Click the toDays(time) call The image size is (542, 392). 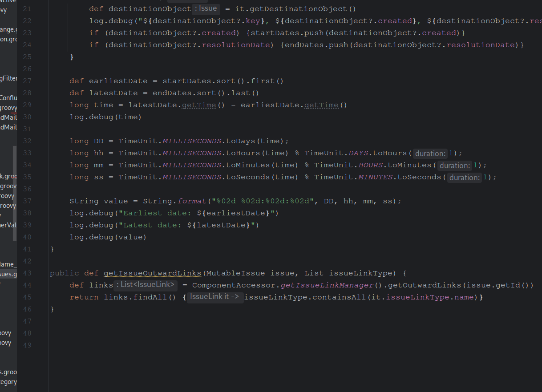(x=255, y=141)
